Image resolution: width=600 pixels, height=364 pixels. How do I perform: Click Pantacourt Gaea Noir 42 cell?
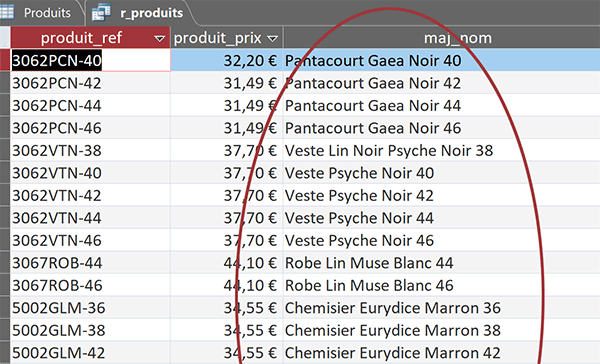click(x=442, y=83)
